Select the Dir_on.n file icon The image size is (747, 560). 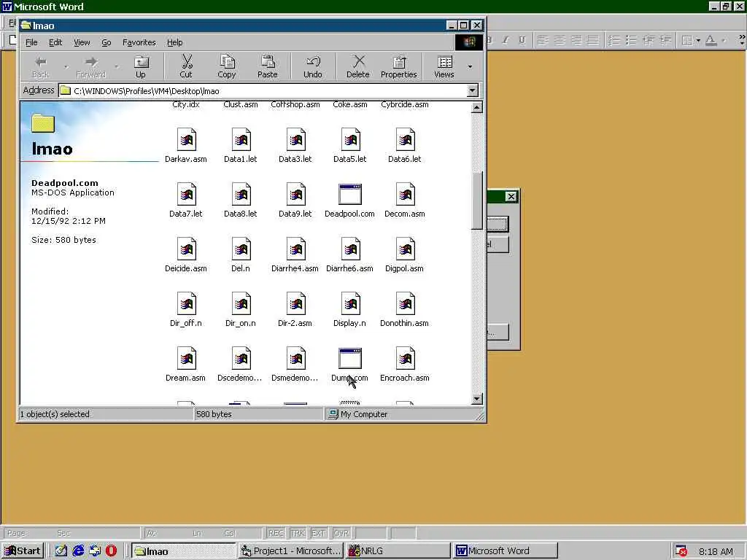[x=241, y=304]
